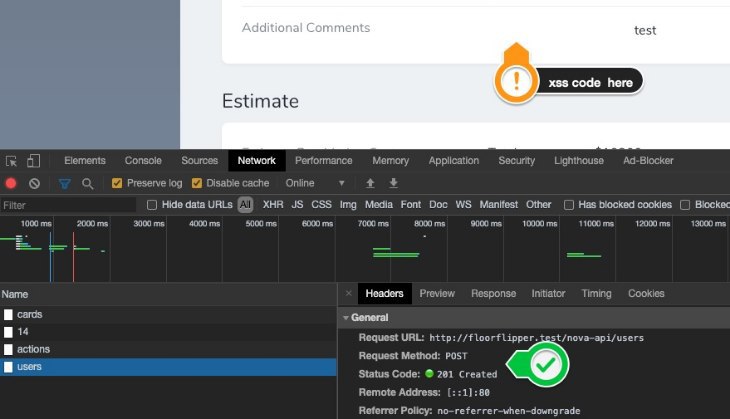Close the request details pane
Viewport: 730px width, 419px height.
click(x=349, y=293)
